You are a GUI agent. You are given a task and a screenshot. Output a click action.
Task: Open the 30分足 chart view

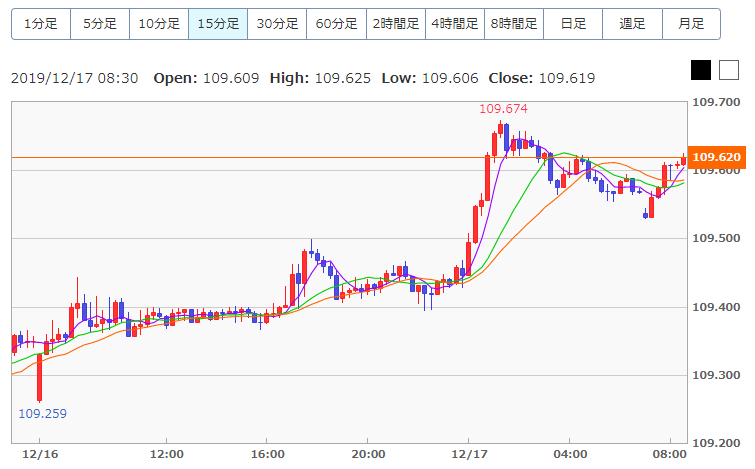click(277, 24)
